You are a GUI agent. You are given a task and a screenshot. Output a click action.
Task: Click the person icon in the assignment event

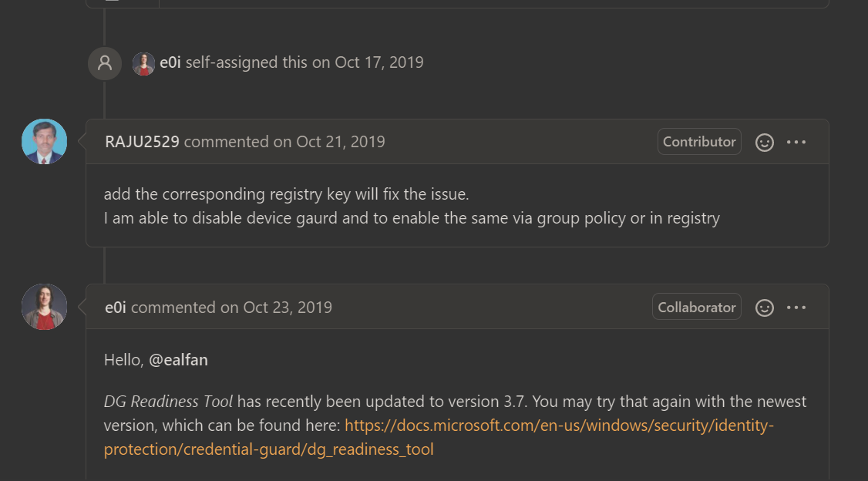click(105, 63)
